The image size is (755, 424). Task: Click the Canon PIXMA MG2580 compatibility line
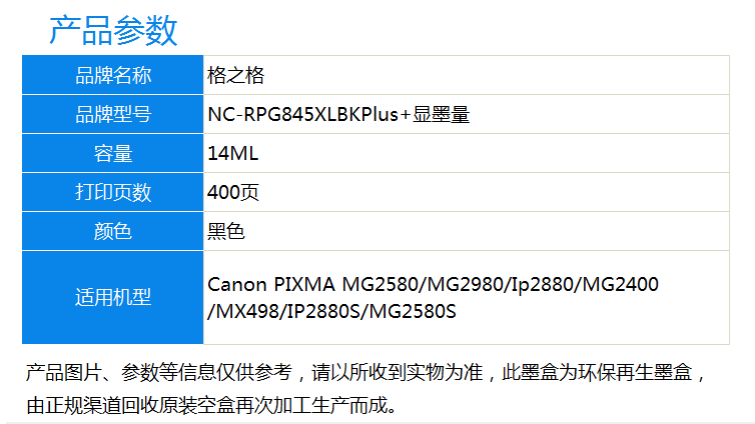point(433,284)
